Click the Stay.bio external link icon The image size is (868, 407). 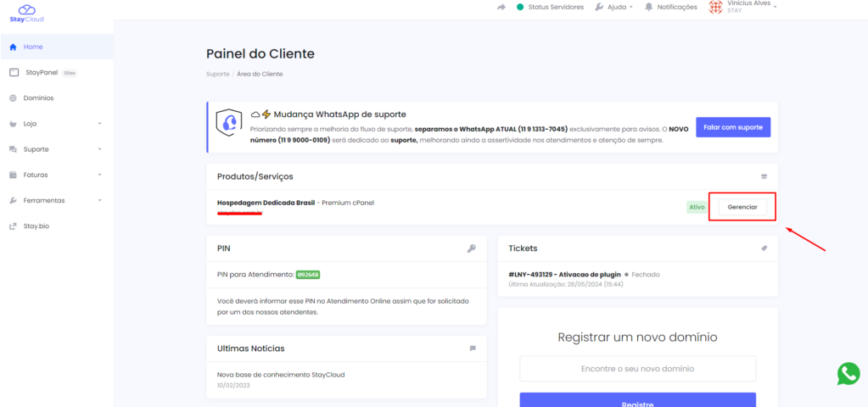[14, 226]
